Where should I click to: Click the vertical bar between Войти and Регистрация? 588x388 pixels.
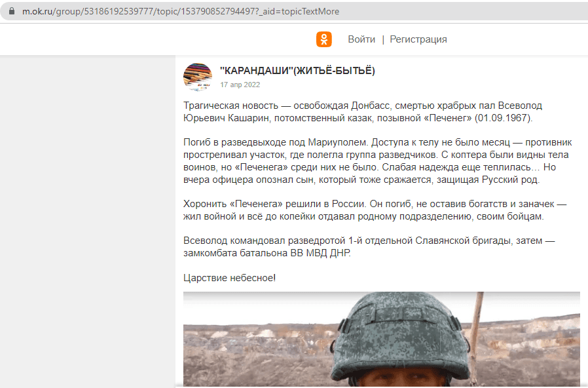(x=383, y=39)
